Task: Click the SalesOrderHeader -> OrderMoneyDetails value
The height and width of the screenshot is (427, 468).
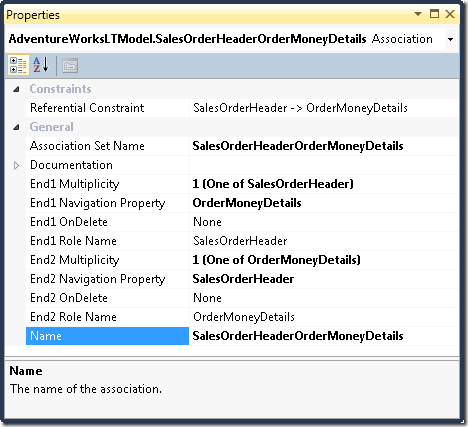Action: click(x=300, y=108)
